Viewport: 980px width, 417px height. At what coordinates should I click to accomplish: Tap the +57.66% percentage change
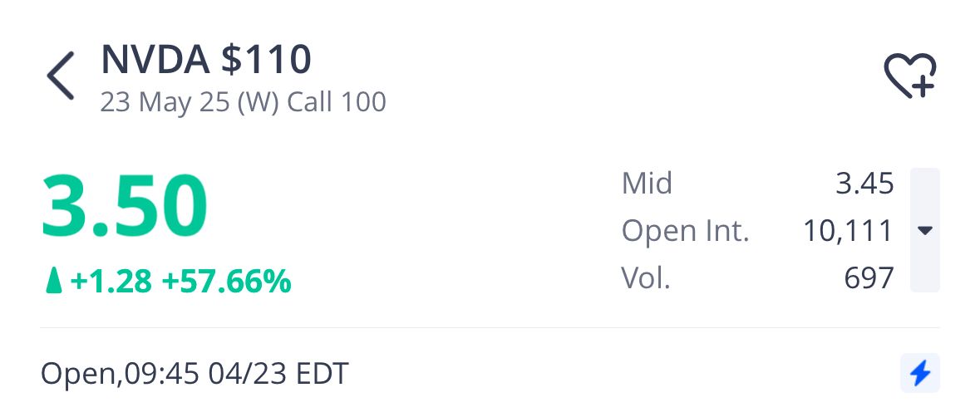[226, 281]
